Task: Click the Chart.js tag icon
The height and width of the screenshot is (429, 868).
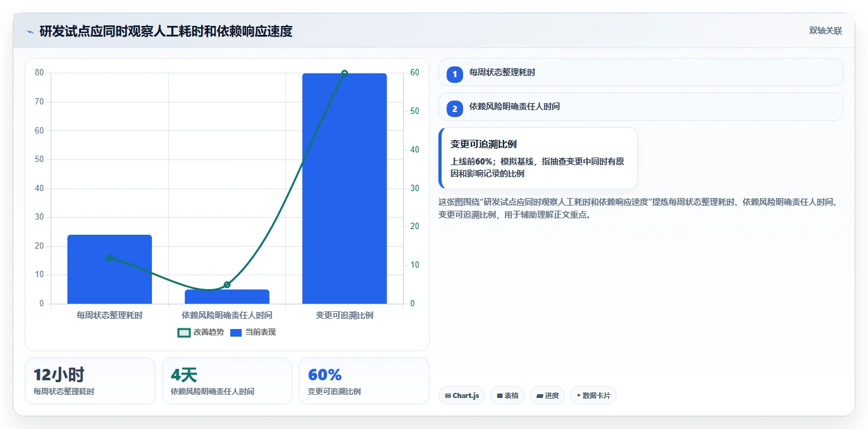Action: [x=448, y=395]
